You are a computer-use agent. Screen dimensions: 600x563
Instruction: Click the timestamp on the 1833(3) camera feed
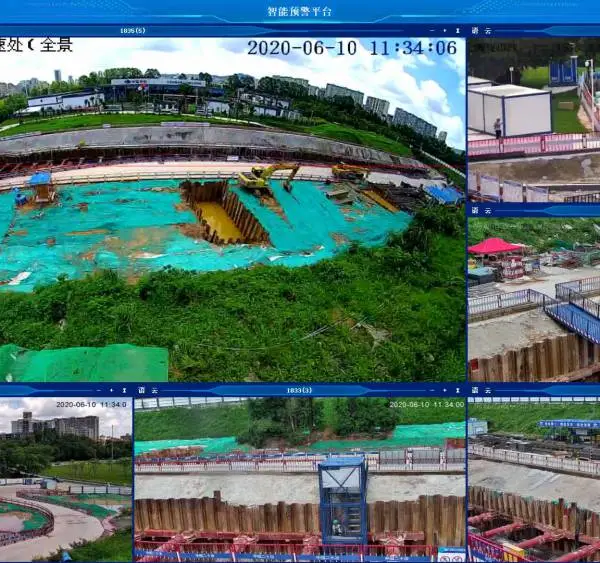[427, 404]
